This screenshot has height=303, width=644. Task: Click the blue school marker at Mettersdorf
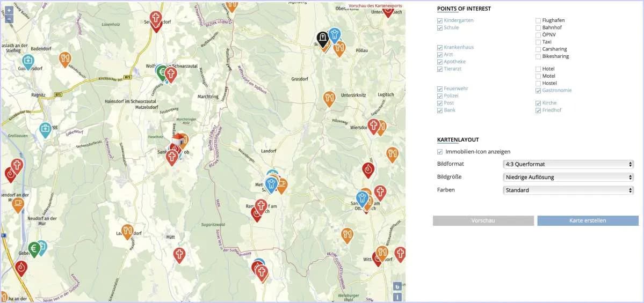click(x=271, y=185)
